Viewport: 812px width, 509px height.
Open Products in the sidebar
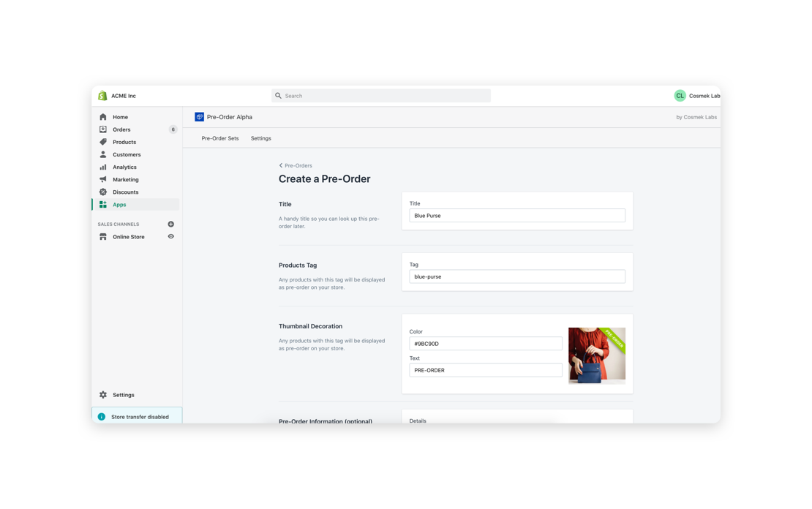click(124, 142)
